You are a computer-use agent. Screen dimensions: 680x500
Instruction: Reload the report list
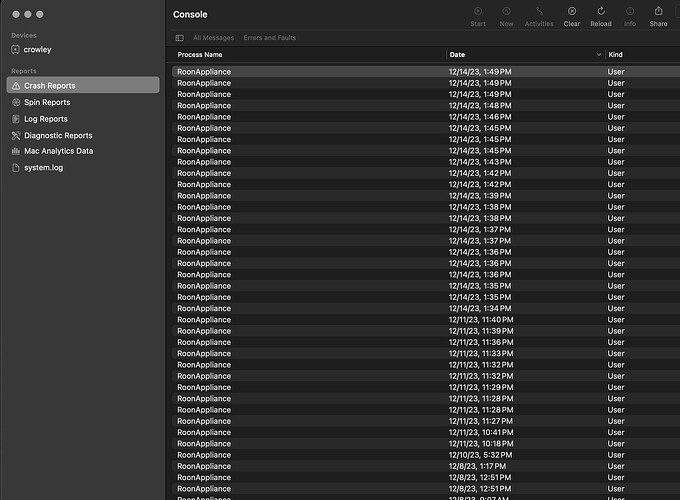pos(601,11)
